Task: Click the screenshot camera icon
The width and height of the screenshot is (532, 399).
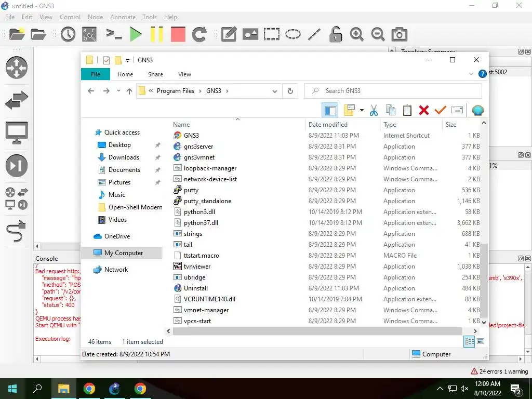Action: click(399, 34)
